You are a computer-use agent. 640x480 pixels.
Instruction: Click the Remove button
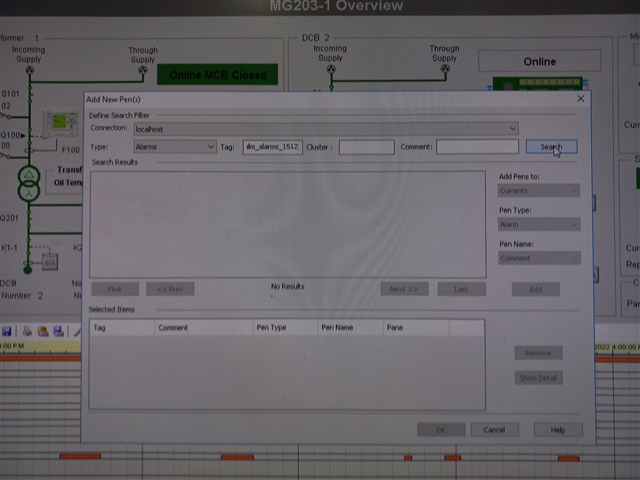tap(538, 353)
